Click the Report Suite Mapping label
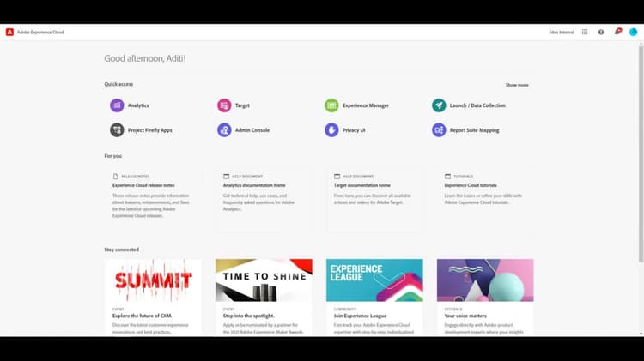Image resolution: width=644 pixels, height=361 pixels. click(x=474, y=130)
